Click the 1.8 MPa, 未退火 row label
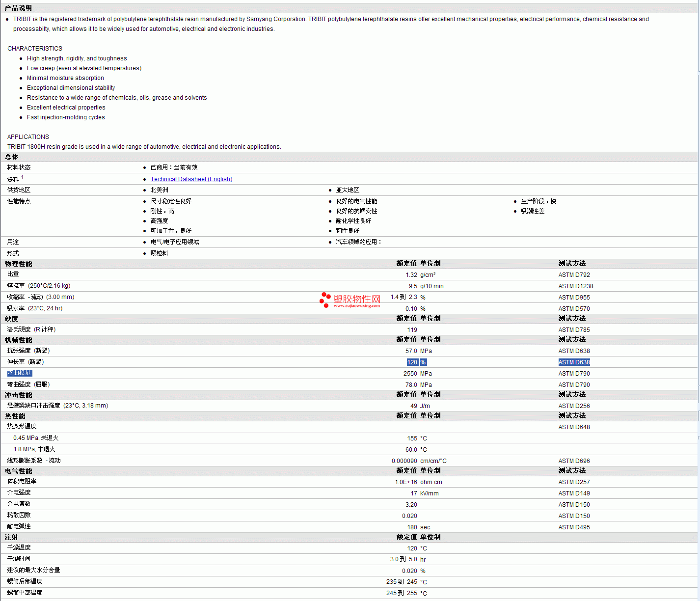This screenshot has width=700, height=601. click(x=34, y=449)
